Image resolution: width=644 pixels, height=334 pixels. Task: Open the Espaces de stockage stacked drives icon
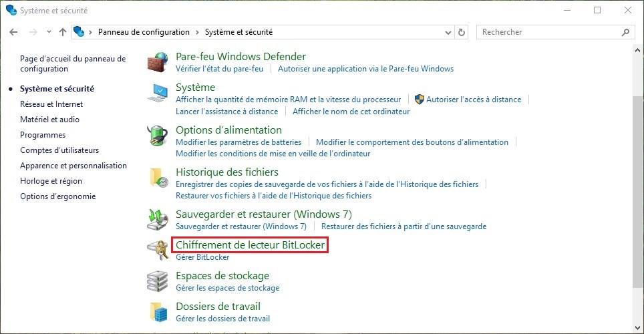pyautogui.click(x=158, y=281)
